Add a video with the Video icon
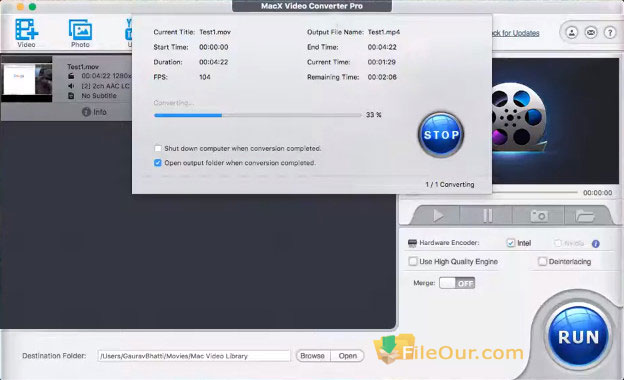624x380 pixels. [x=26, y=33]
